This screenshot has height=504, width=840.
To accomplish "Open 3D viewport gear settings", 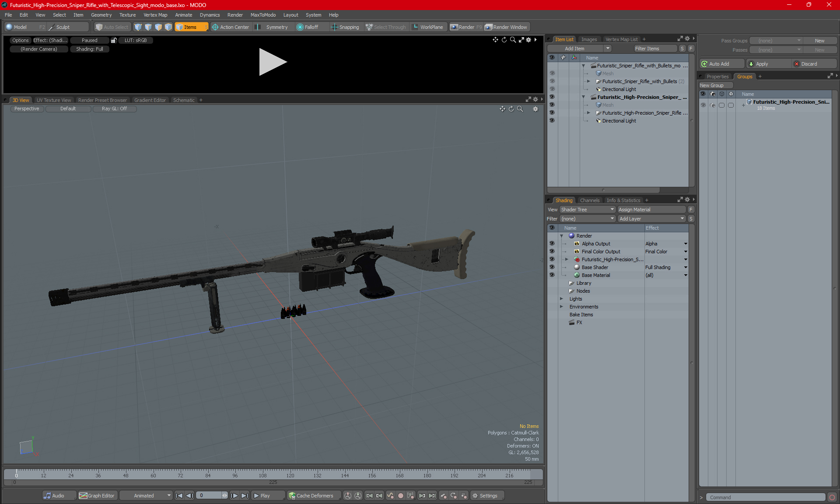I will [535, 109].
